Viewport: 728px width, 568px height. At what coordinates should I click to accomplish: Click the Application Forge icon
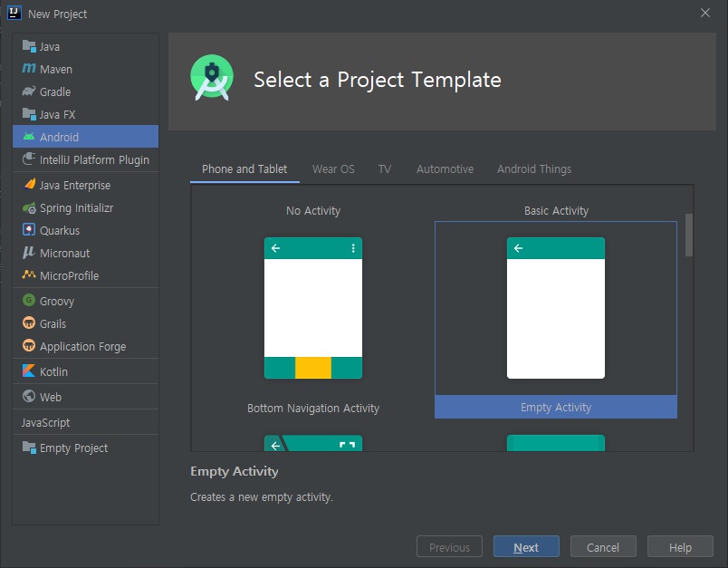pyautogui.click(x=29, y=346)
